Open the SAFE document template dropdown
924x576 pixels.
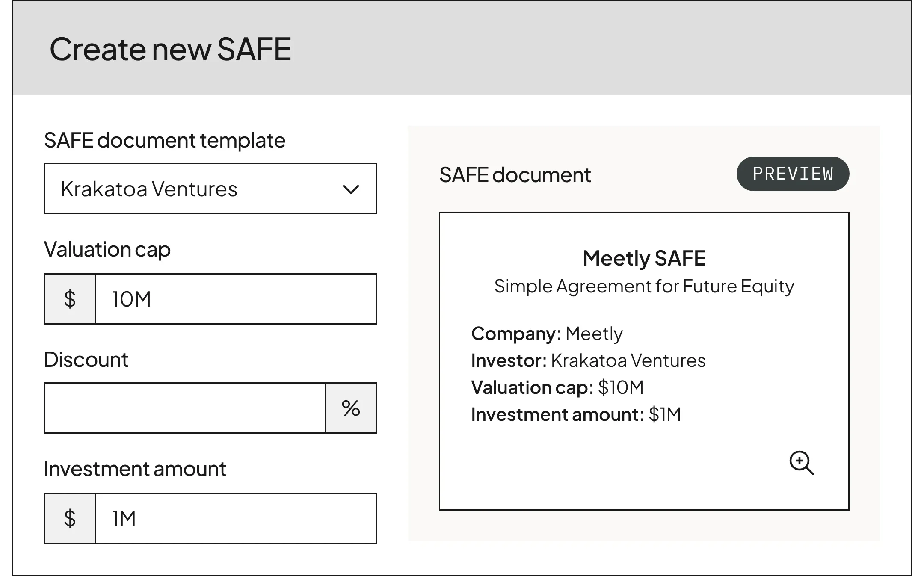(210, 189)
